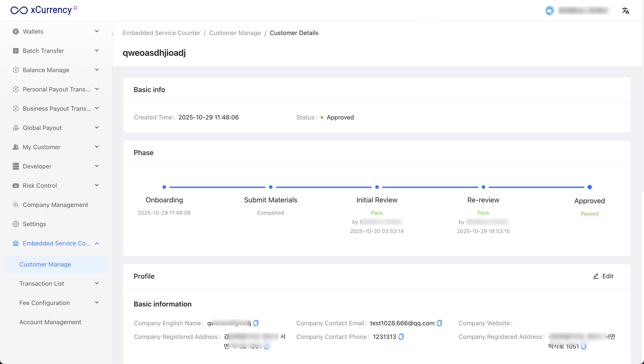Viewport: 644px width, 364px height.
Task: Collapse the sidebar with arrow button
Action: 113,34
